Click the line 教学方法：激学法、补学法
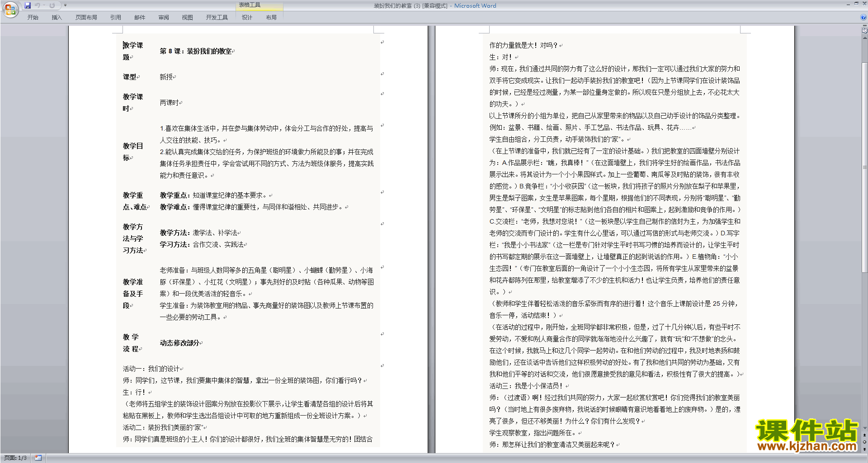This screenshot has height=463, width=868. [x=198, y=233]
